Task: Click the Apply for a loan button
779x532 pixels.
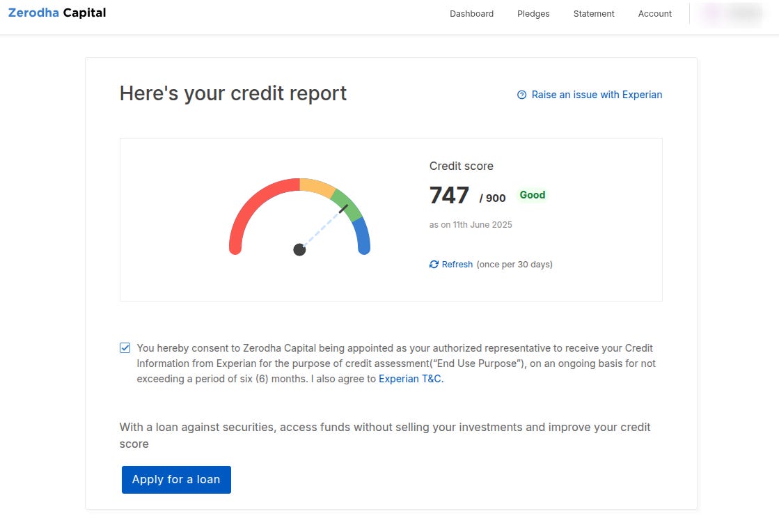Action: tap(176, 479)
